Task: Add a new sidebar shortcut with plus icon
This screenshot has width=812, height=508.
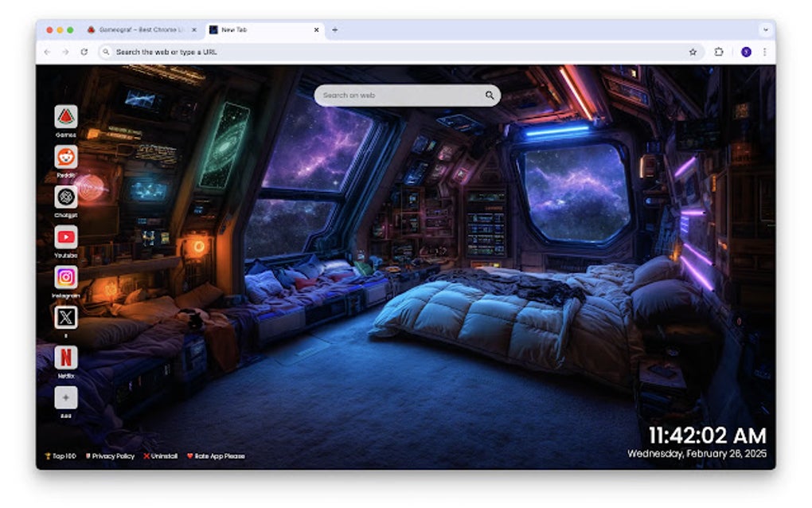Action: [x=64, y=397]
